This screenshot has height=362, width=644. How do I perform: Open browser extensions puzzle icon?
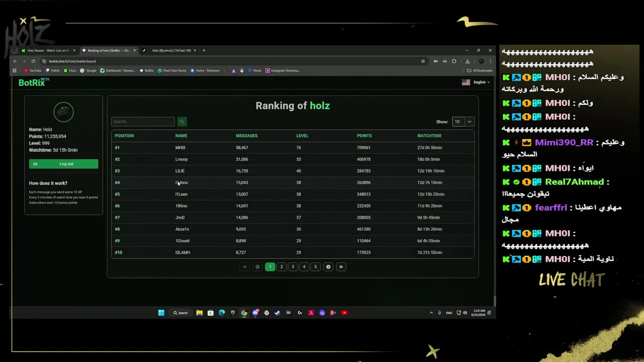(x=454, y=61)
